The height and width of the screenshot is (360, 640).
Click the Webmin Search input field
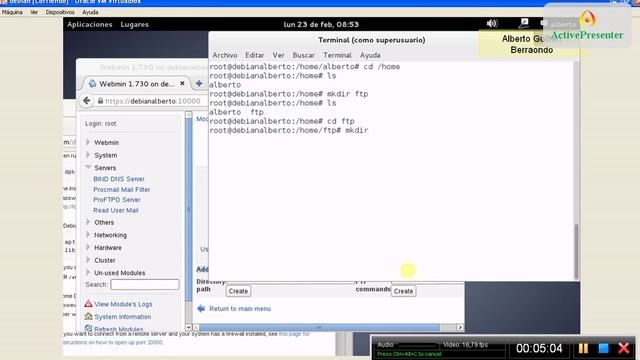coord(144,284)
